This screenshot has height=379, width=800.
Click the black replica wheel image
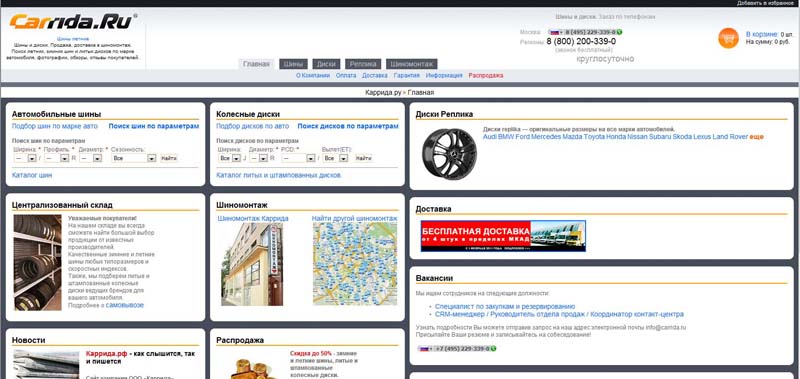point(448,154)
